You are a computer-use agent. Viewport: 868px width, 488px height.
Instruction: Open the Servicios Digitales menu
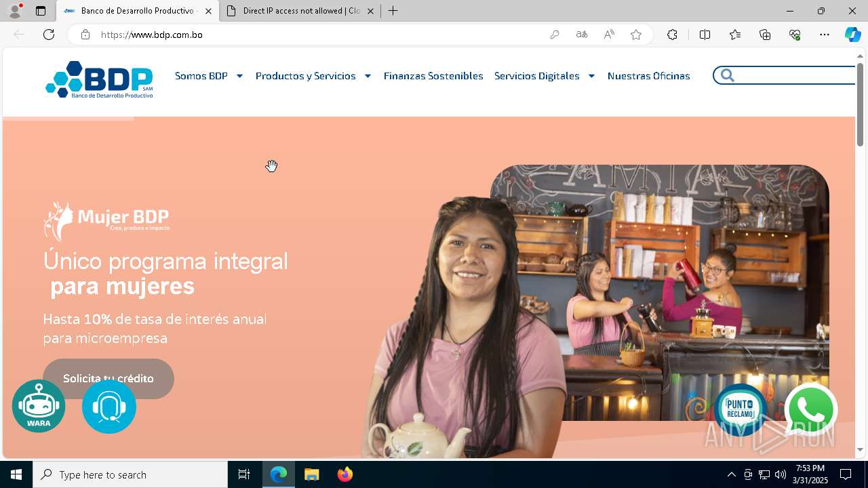click(x=537, y=76)
